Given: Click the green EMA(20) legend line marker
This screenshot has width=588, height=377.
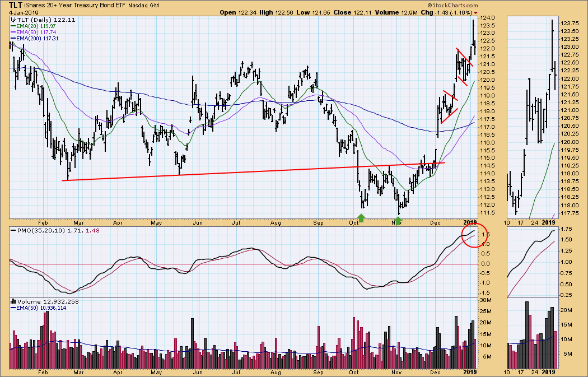Looking at the screenshot, I should coord(13,26).
